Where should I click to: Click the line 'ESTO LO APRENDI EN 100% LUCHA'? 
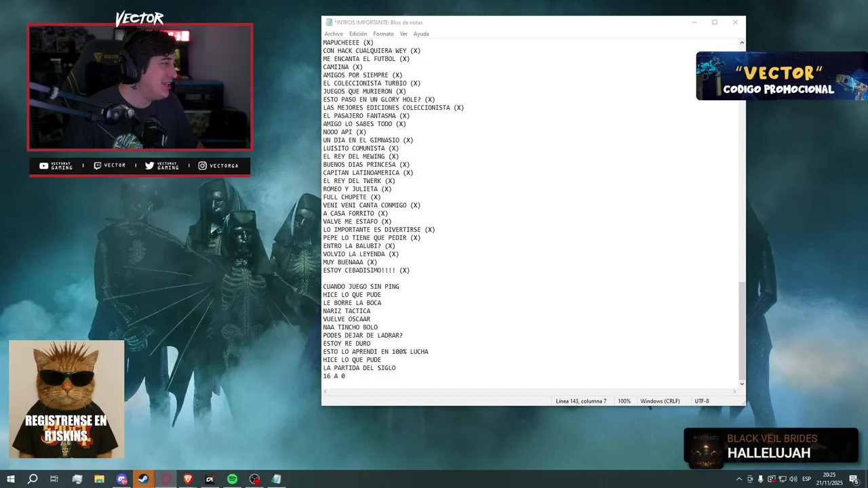[376, 352]
